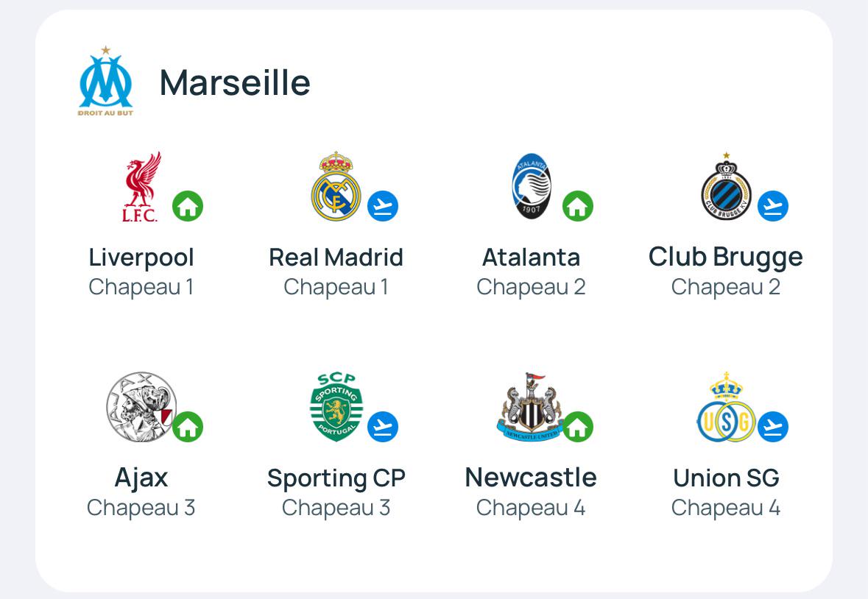Open the Marseille team title
Image resolution: width=868 pixels, height=599 pixels.
235,83
